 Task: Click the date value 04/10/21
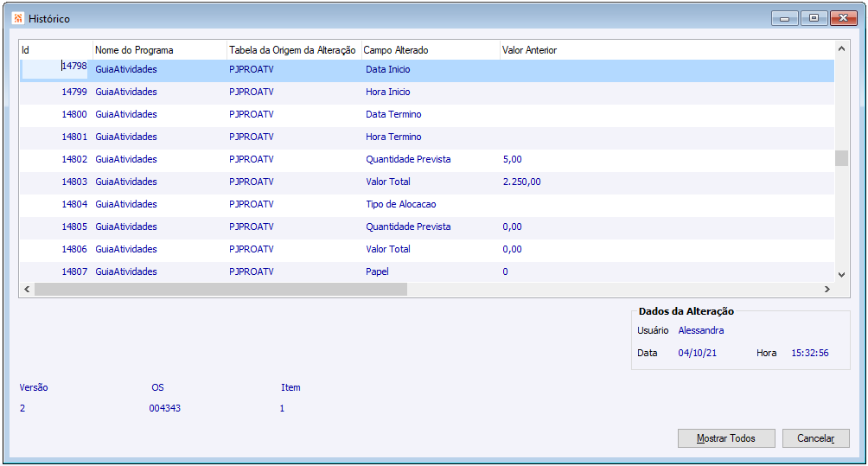click(x=698, y=353)
